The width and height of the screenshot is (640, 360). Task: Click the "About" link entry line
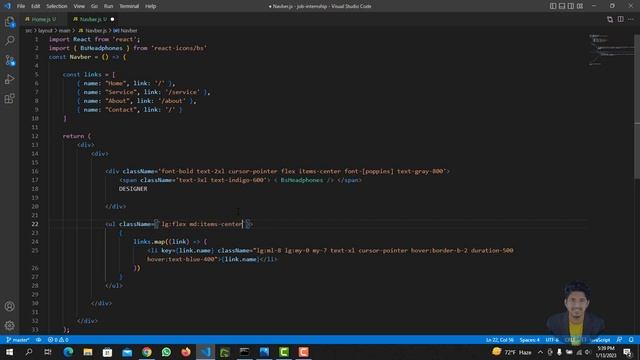coord(136,101)
